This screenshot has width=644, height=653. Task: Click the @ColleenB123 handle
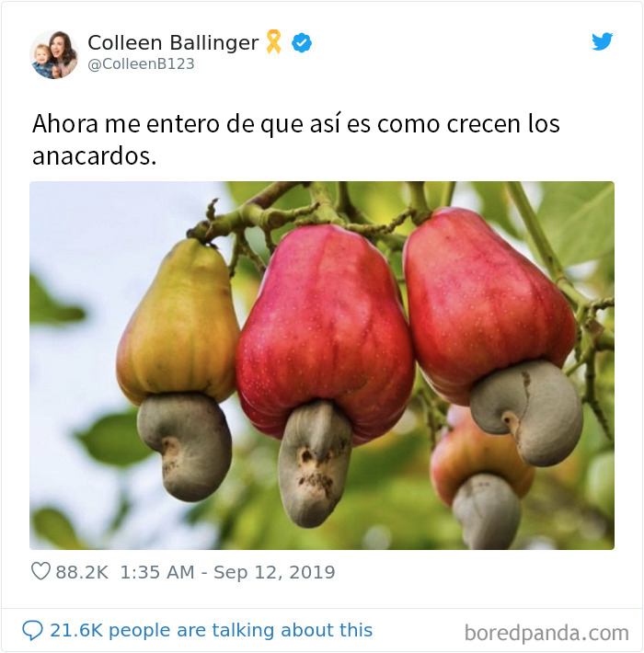141,64
